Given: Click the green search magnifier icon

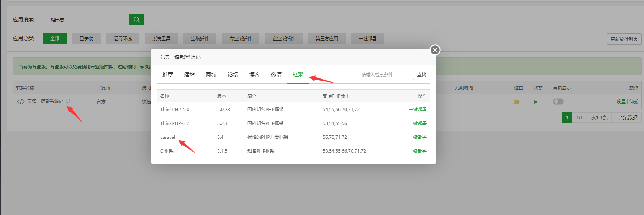Looking at the screenshot, I should [x=136, y=20].
